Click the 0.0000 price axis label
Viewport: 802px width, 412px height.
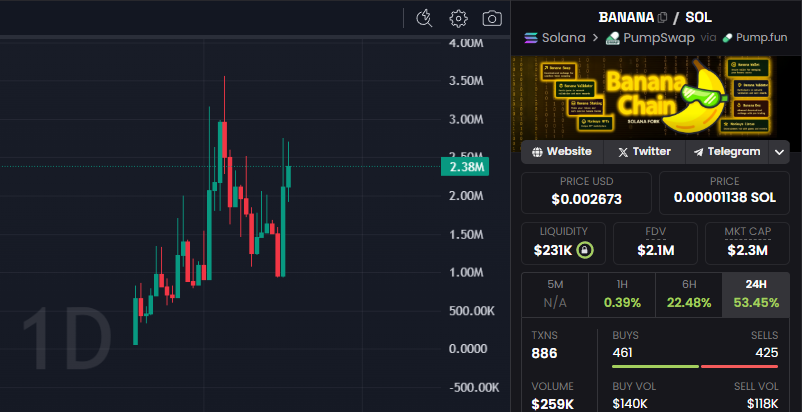pos(468,349)
